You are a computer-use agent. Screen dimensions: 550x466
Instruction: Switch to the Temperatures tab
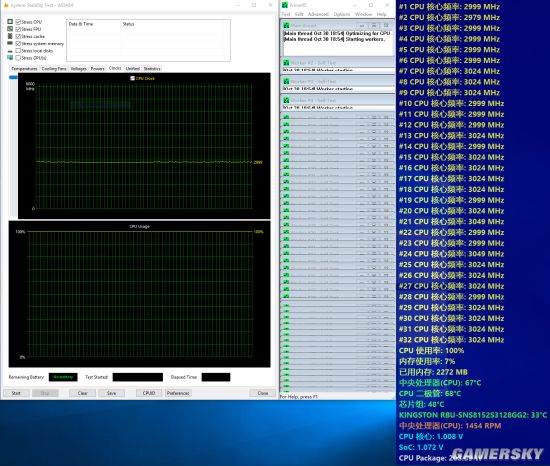point(24,69)
